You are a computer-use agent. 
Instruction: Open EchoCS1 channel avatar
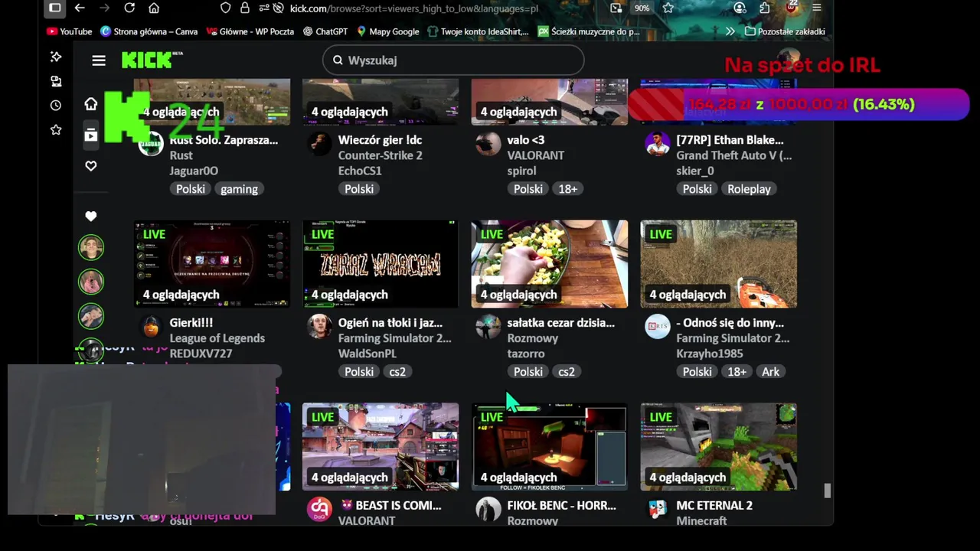pos(319,144)
